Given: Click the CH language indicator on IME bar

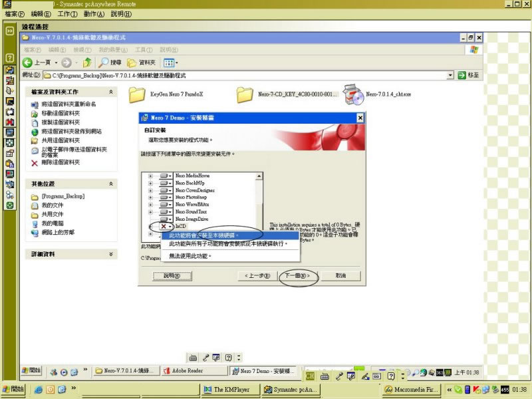Looking at the screenshot, I should (310, 376).
